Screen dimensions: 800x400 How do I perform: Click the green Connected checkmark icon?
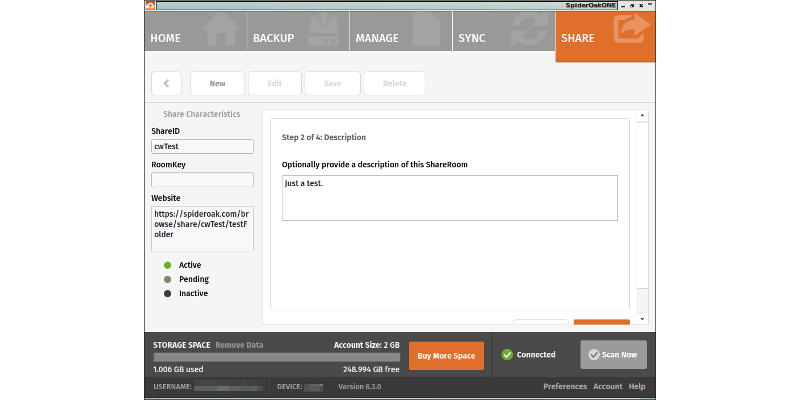pyautogui.click(x=507, y=354)
